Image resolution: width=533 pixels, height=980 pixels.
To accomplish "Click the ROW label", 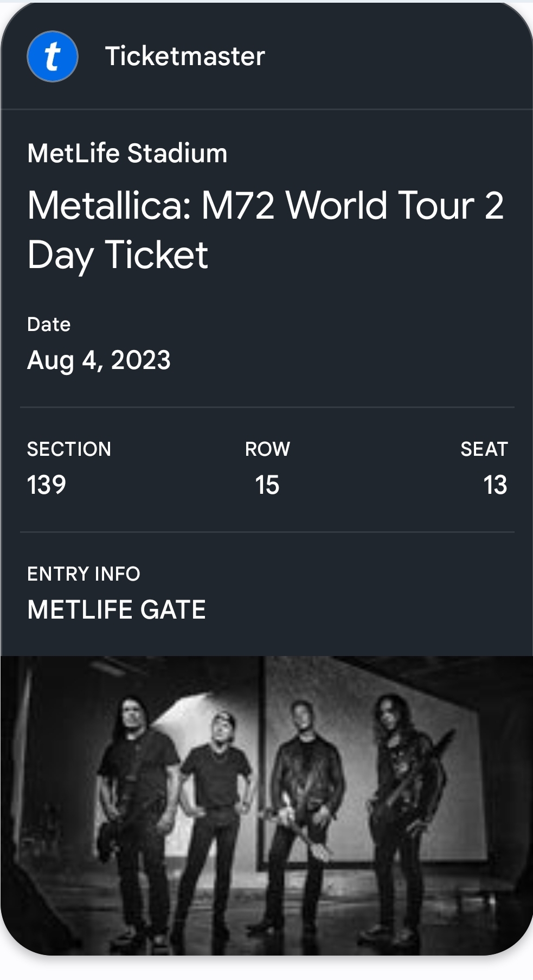I will tap(267, 449).
